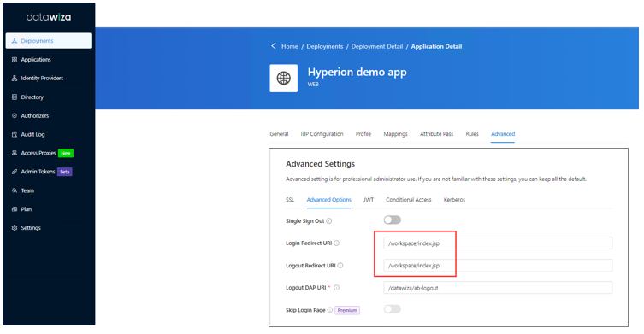The width and height of the screenshot is (644, 334).
Task: Click the Advanced Settings heading
Action: pyautogui.click(x=321, y=164)
